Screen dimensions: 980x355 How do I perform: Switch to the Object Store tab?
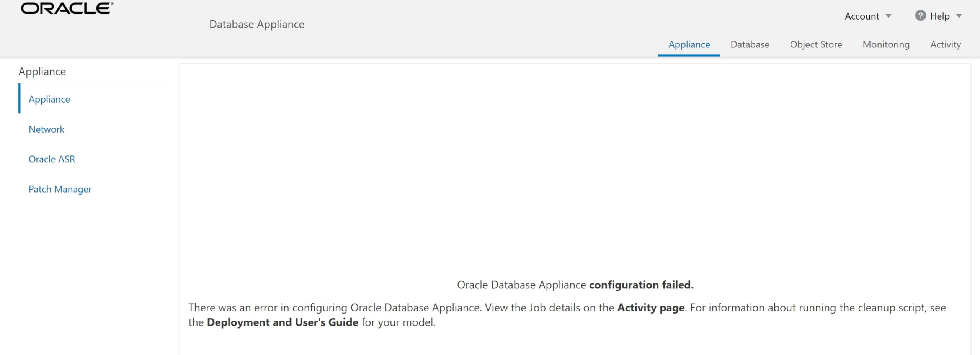pos(816,44)
